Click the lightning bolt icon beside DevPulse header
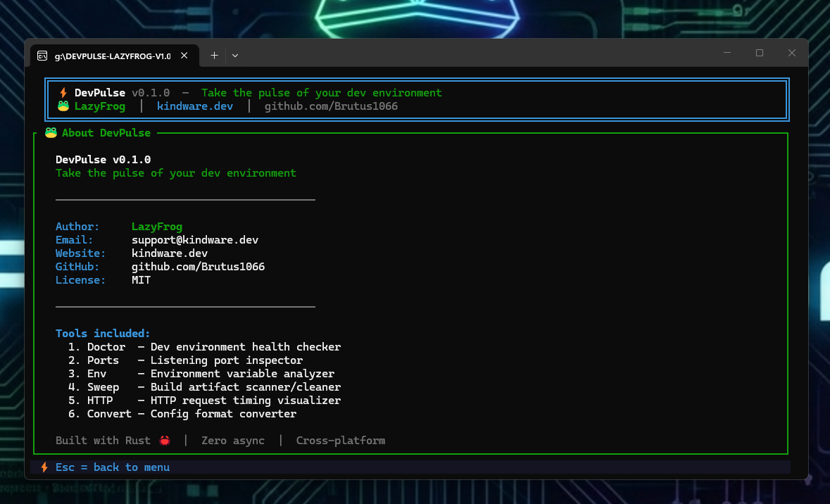This screenshot has width=830, height=504. click(x=63, y=93)
